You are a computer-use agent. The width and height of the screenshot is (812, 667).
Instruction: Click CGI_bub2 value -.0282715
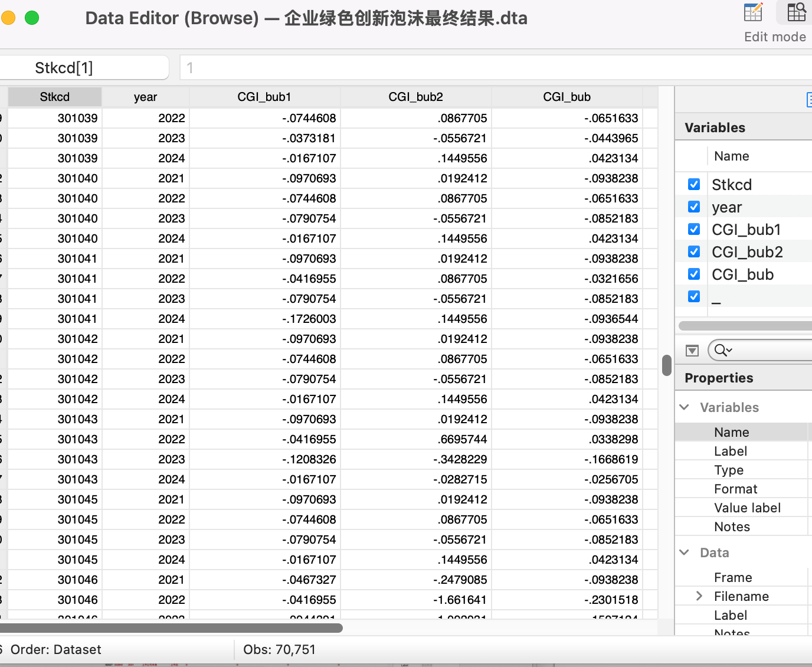coord(416,479)
